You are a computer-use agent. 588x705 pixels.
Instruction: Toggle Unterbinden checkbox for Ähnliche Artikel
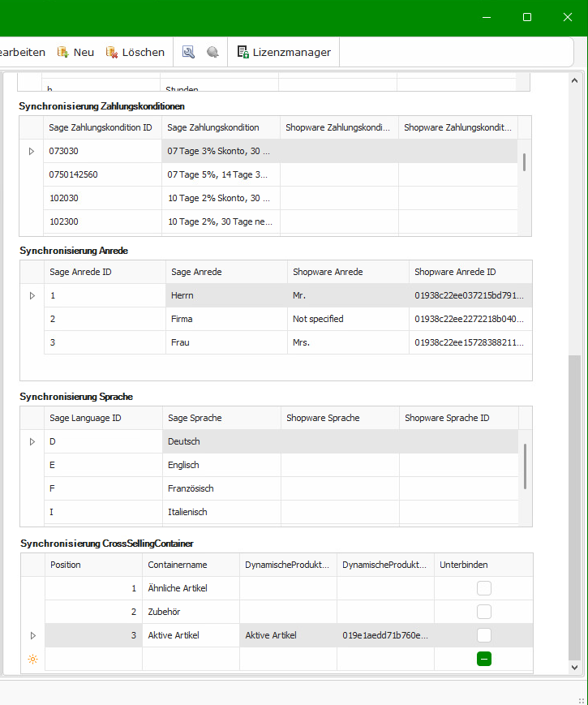point(483,588)
